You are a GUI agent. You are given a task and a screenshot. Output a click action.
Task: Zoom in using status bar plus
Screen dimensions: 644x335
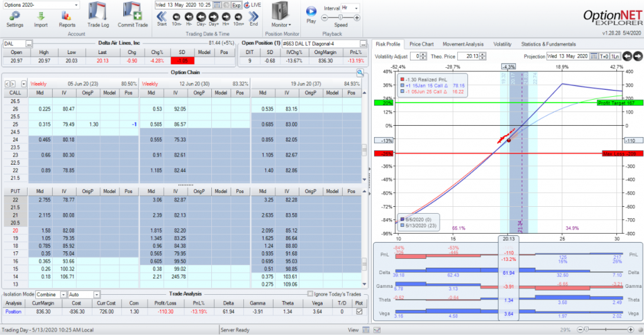[631, 330]
